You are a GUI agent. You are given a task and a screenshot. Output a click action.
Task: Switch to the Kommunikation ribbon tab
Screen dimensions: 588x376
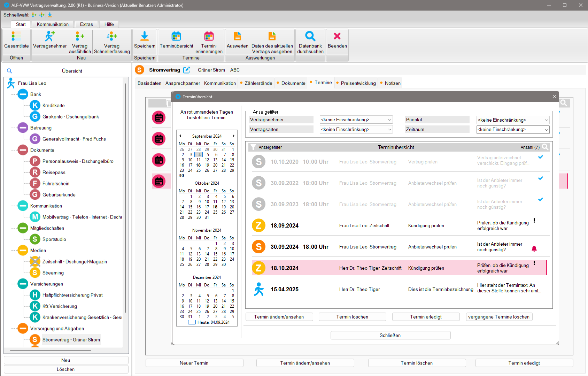pos(53,24)
